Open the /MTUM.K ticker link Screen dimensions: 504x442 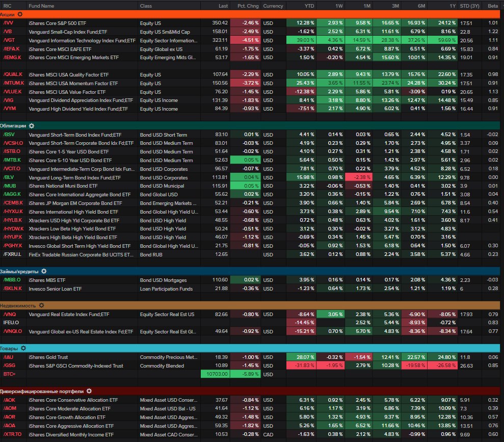click(13, 83)
